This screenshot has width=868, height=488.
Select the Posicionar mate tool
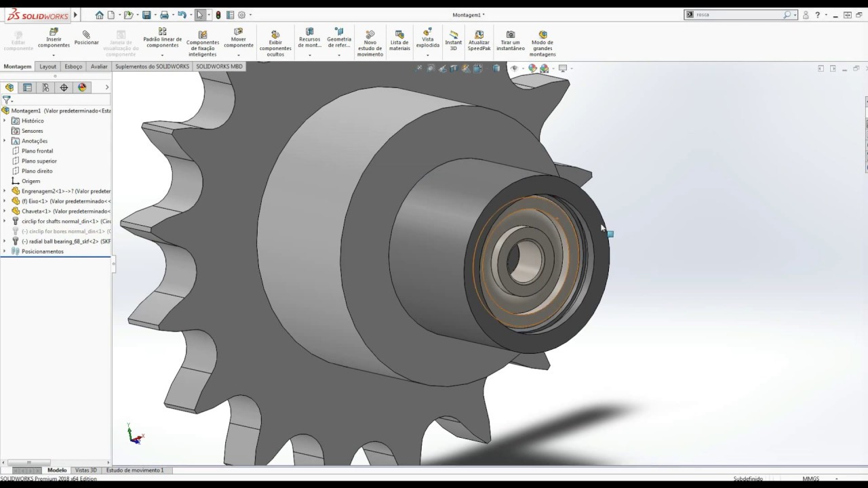pos(86,39)
